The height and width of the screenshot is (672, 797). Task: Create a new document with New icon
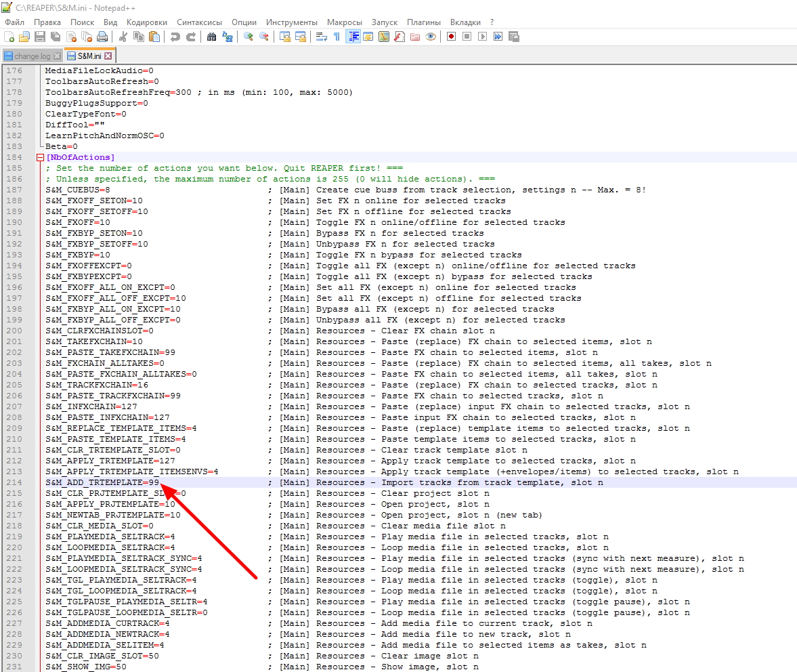tap(9, 37)
